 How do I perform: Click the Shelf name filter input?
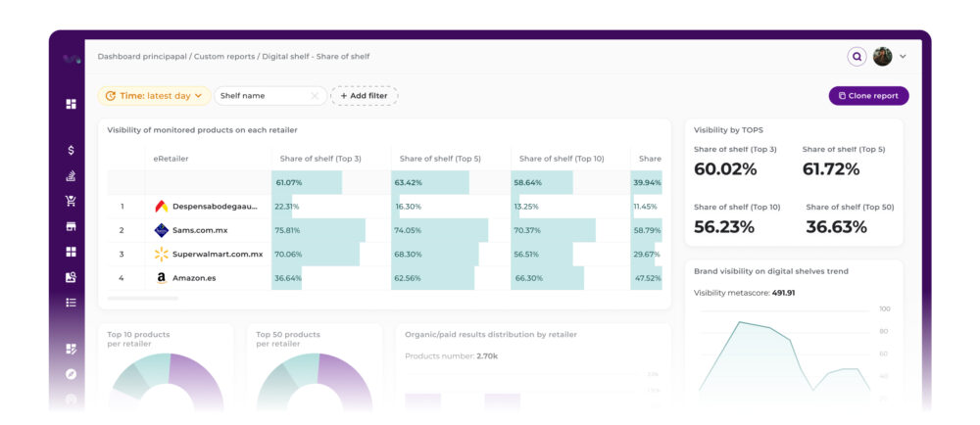tap(270, 96)
